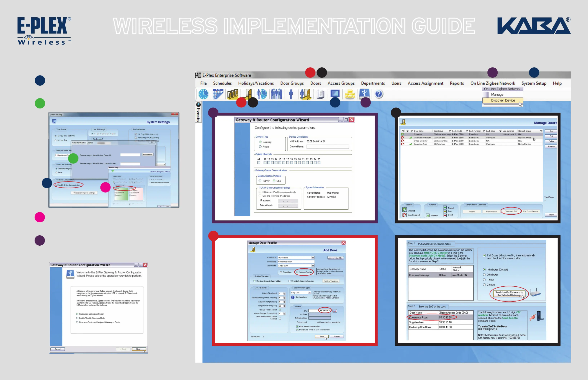Click the Unlock Time stepper arrows
Screen dimensions: 588x380
[x=284, y=294]
